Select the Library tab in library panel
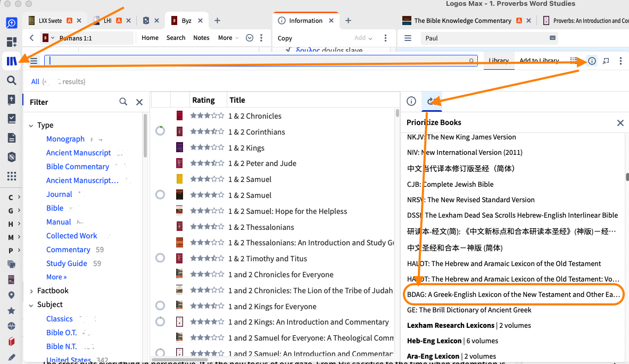 tap(499, 61)
